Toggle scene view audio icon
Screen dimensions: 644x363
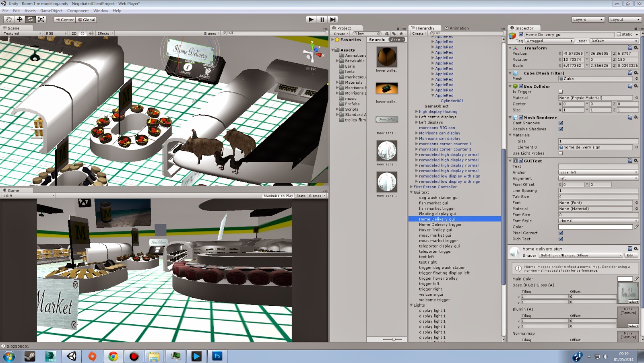pos(91,33)
